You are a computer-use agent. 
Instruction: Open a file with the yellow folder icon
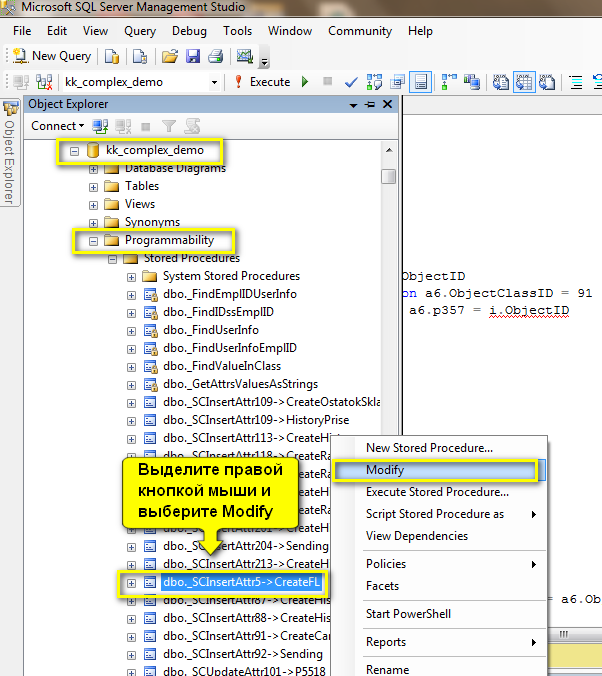tap(169, 56)
